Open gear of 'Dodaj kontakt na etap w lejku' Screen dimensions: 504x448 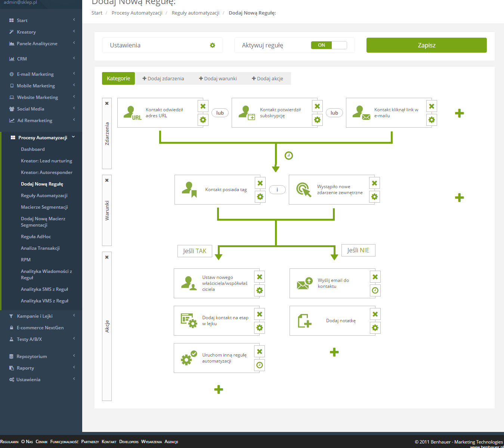259,328
